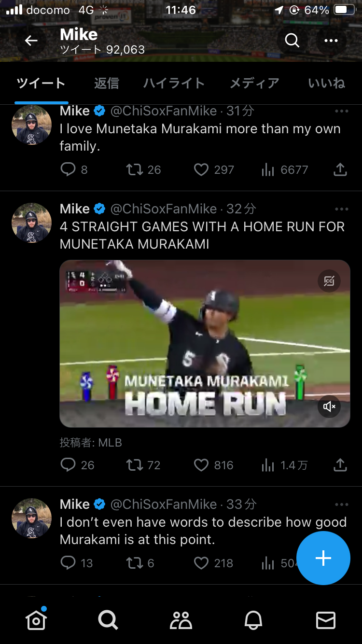The image size is (362, 644).
Task: Play the Munetaka Murakami home run video
Action: [205, 344]
